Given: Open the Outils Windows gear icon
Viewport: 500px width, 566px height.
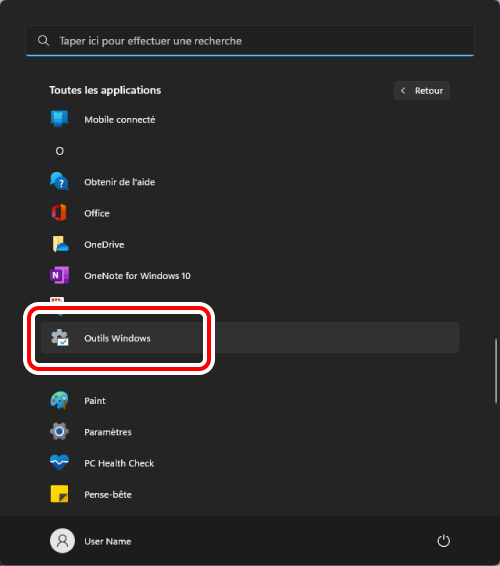Looking at the screenshot, I should click(60, 338).
